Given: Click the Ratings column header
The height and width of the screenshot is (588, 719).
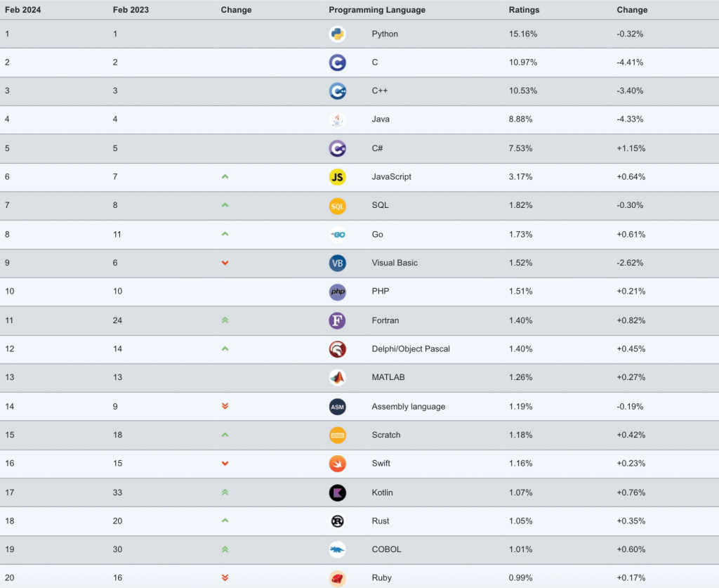Looking at the screenshot, I should [x=523, y=10].
